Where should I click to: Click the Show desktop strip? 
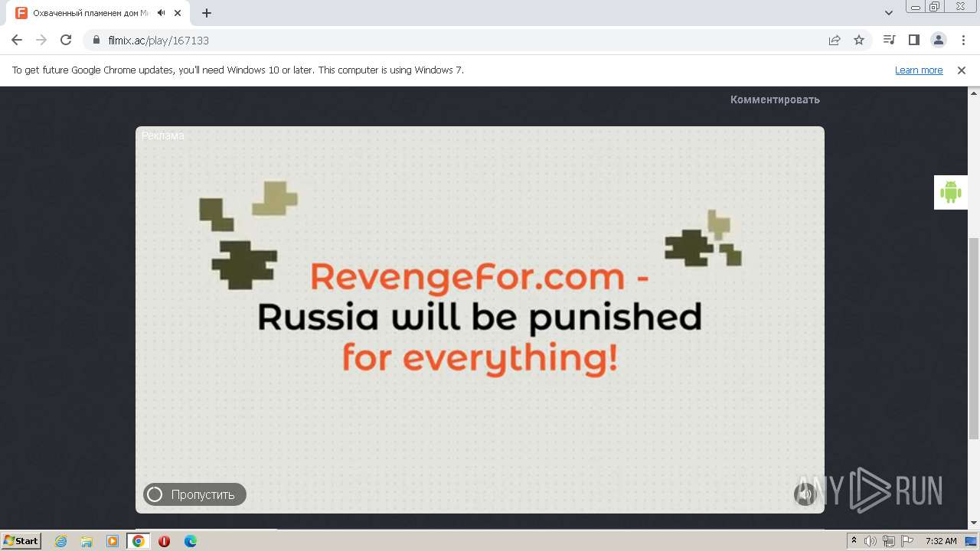point(972,541)
